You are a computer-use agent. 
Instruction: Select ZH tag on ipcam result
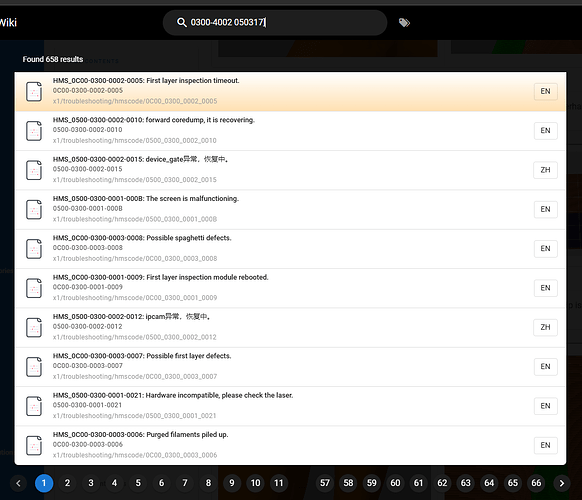[x=545, y=327]
